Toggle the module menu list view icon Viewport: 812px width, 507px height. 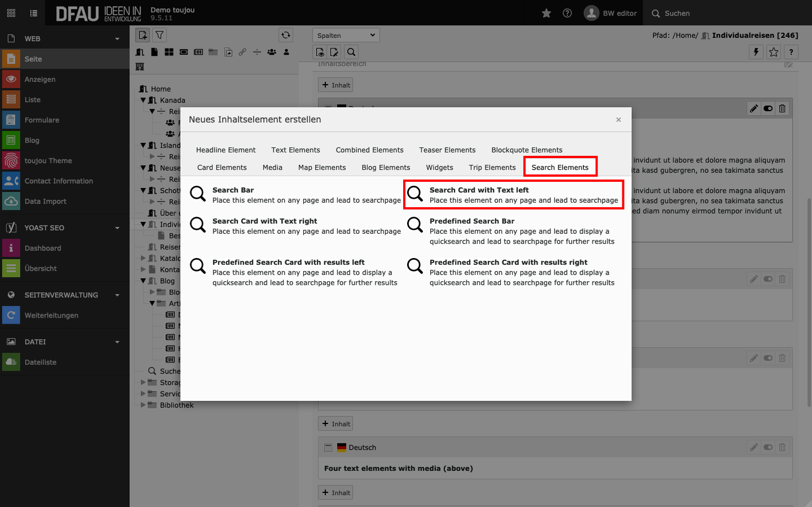pos(33,13)
